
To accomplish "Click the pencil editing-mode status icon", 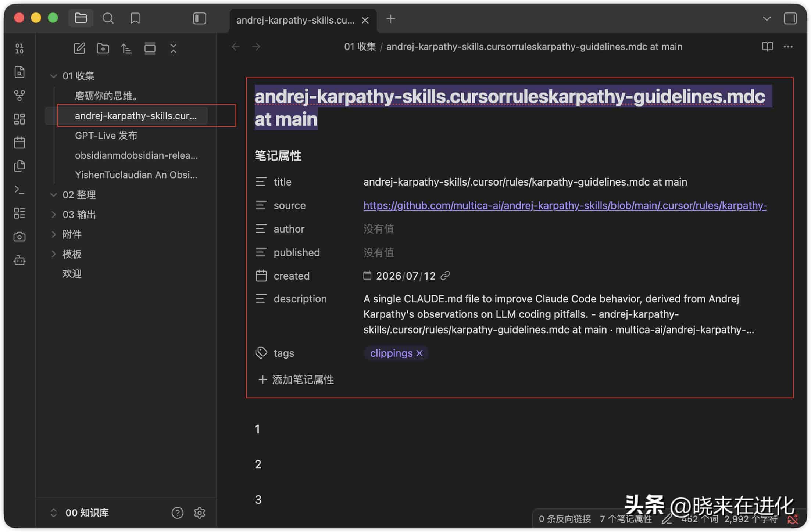I will [x=667, y=519].
